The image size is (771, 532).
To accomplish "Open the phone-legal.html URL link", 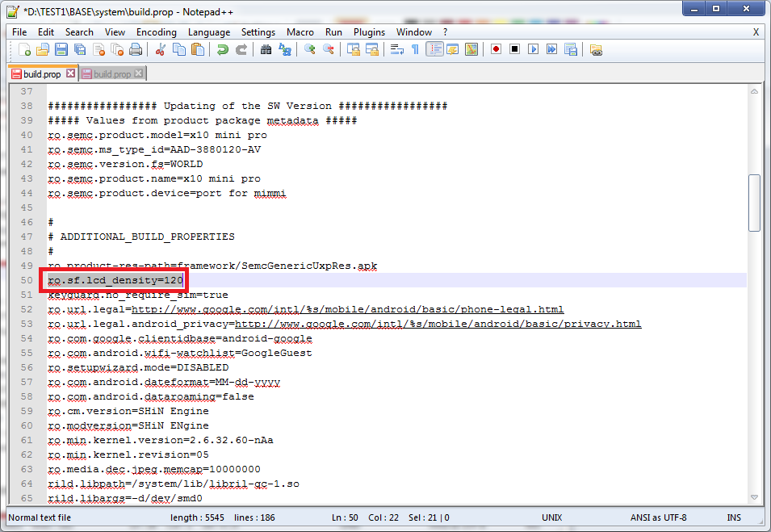I will 348,309.
